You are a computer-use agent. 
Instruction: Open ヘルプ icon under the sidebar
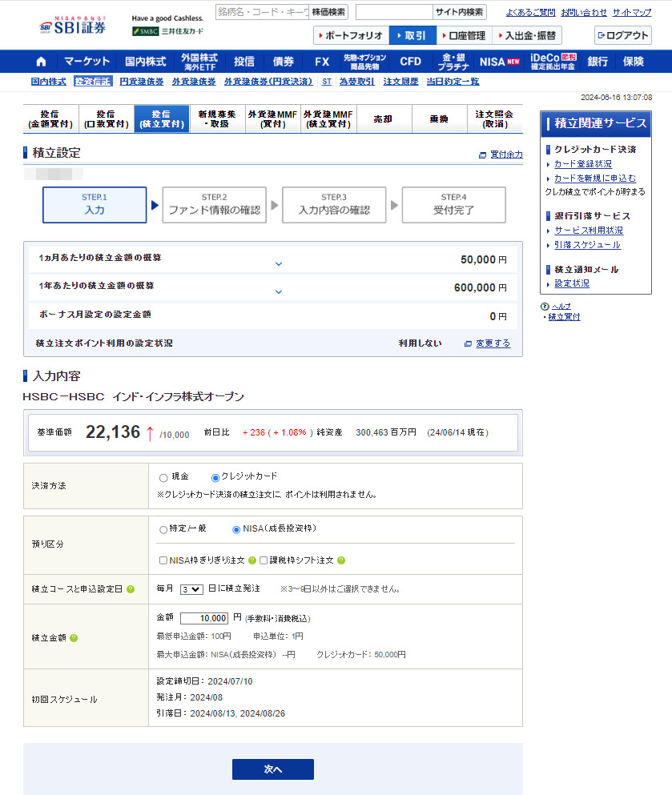(x=545, y=307)
